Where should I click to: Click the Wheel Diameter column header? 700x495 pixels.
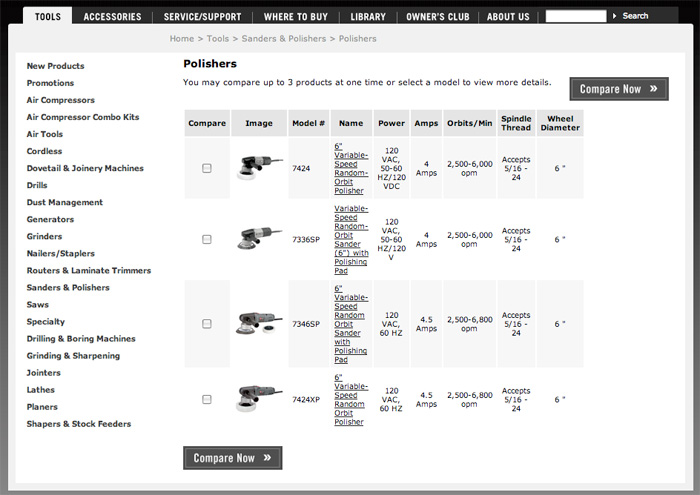coord(560,123)
